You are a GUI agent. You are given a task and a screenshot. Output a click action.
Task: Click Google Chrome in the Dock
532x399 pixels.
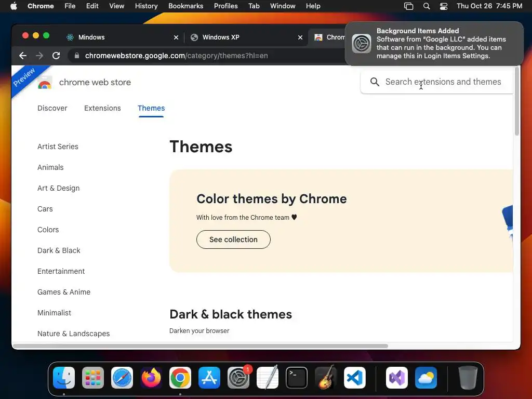click(180, 378)
